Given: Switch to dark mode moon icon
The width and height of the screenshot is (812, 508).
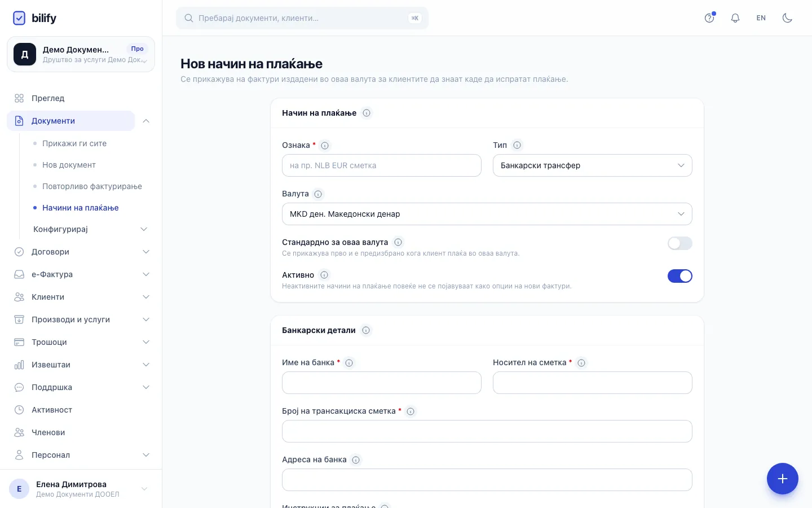Looking at the screenshot, I should (x=787, y=18).
